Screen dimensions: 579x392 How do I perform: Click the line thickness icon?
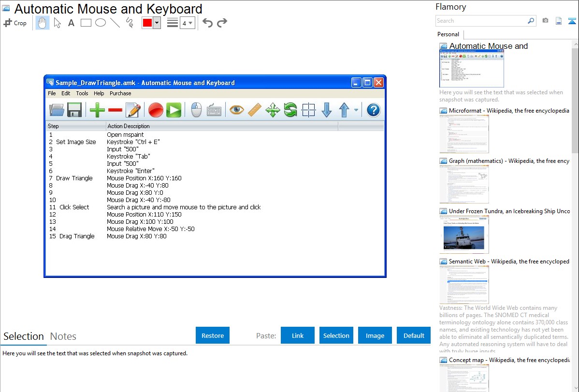coord(173,23)
